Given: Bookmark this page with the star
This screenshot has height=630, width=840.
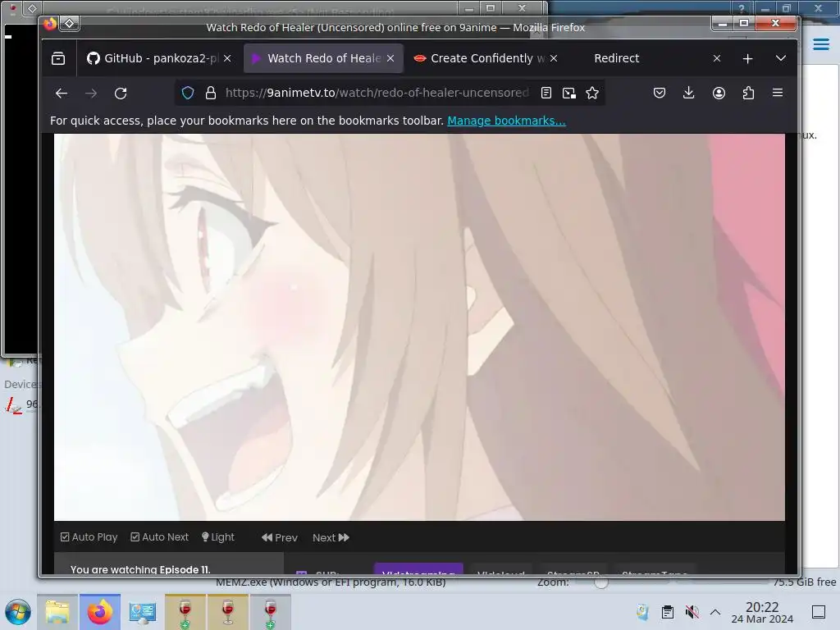Looking at the screenshot, I should [x=592, y=94].
